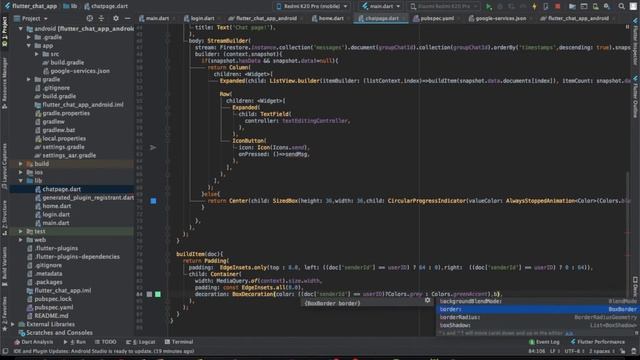The height and width of the screenshot is (360, 640).
Task: Click the green color gutter swatch on line 84
Action: tap(158, 294)
